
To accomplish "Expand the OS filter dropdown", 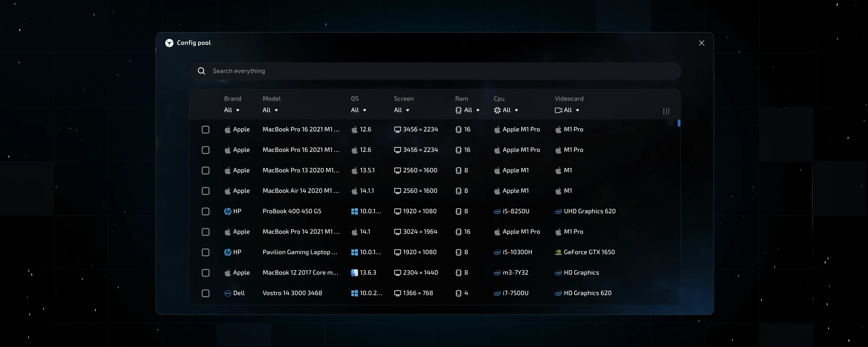I will click(358, 110).
